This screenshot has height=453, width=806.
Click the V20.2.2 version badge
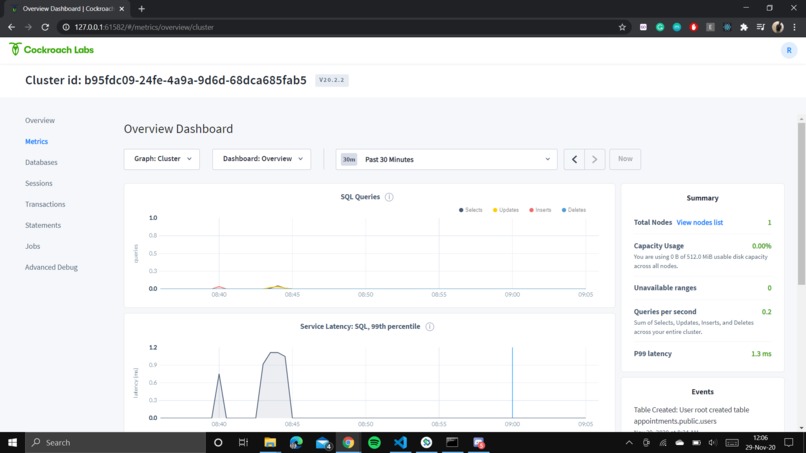pyautogui.click(x=332, y=80)
